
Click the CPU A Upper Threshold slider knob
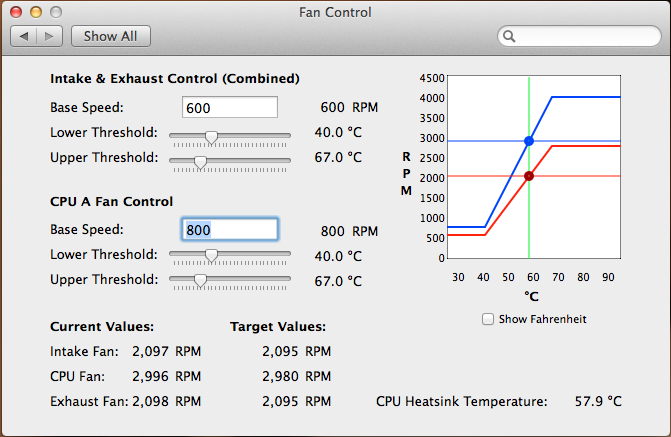click(x=200, y=280)
